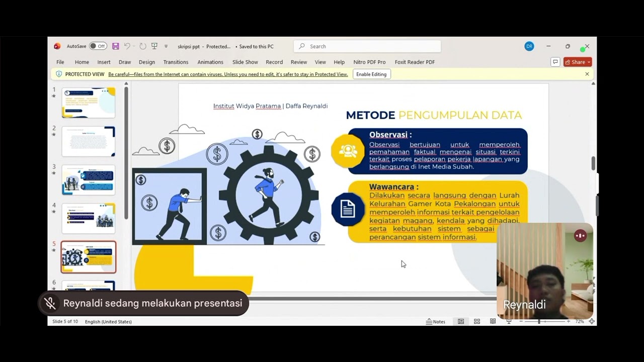The height and width of the screenshot is (362, 644).
Task: Click the Comments icon
Action: (555, 62)
